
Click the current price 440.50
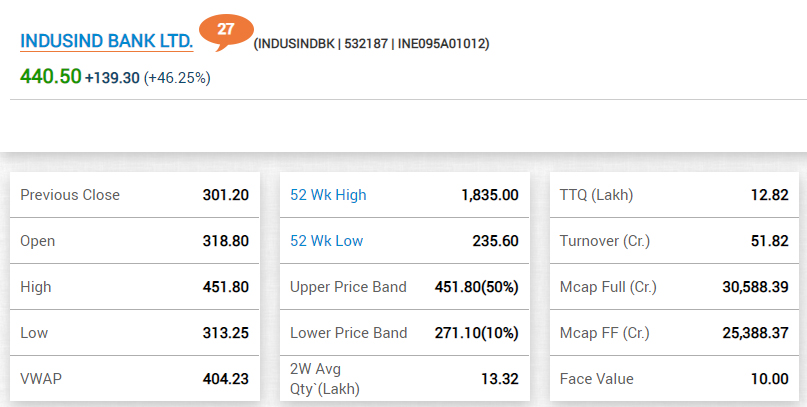(x=50, y=77)
